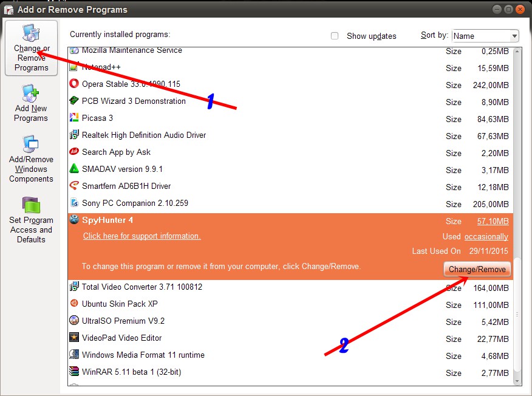
Task: Enable the Show updates checkbox
Action: (335, 36)
